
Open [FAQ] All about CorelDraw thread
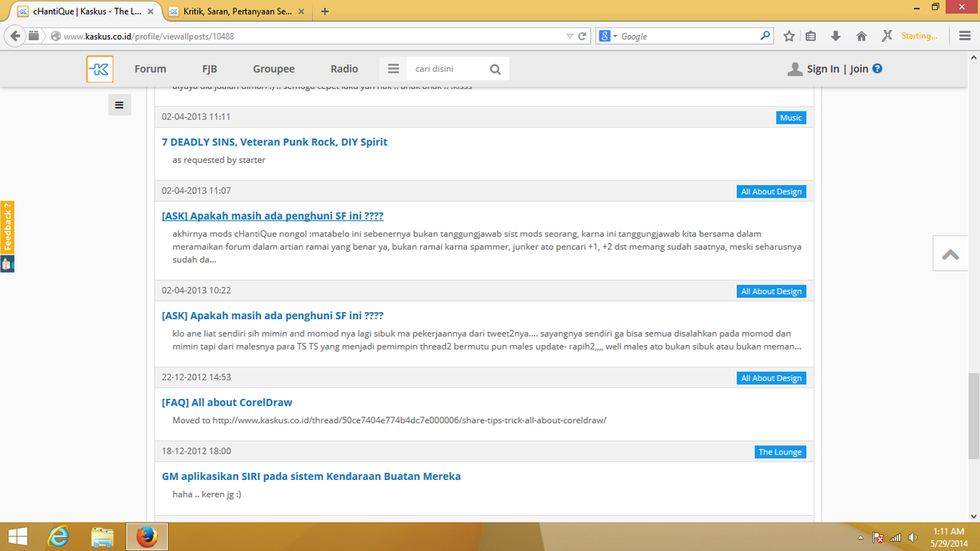227,403
